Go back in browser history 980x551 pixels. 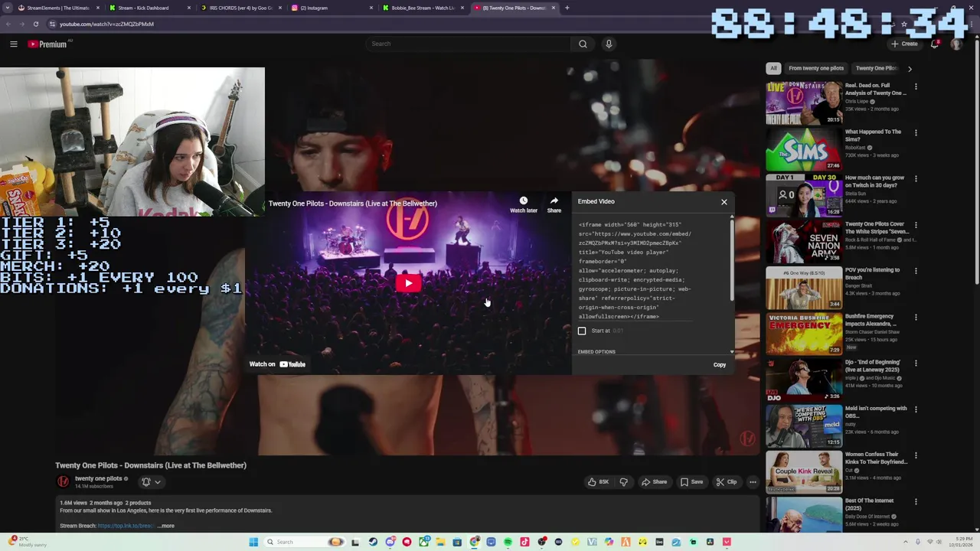8,24
